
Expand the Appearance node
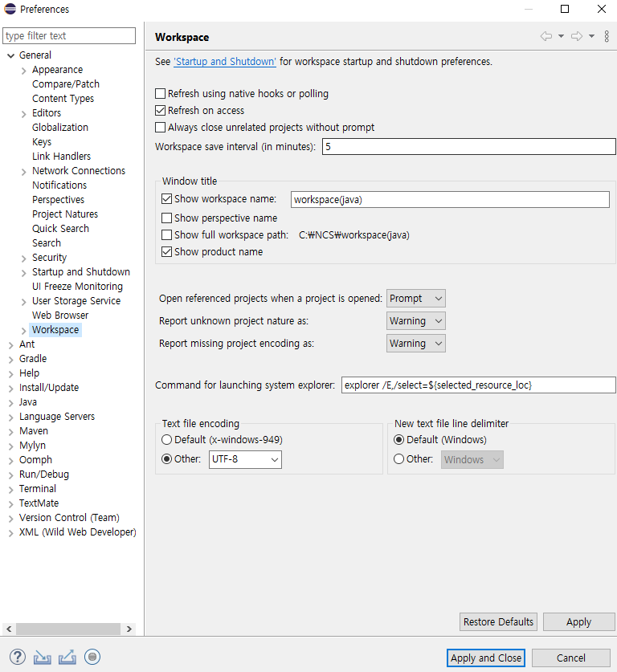pyautogui.click(x=24, y=71)
